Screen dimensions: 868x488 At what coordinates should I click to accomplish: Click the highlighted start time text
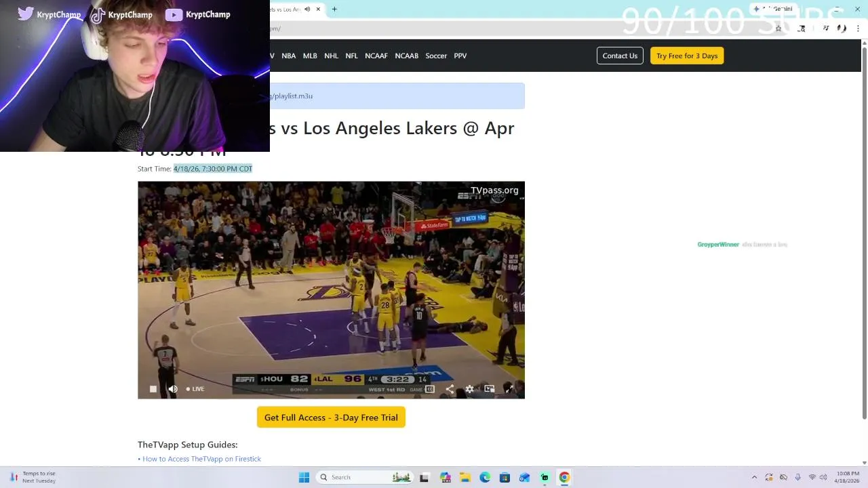tap(213, 169)
